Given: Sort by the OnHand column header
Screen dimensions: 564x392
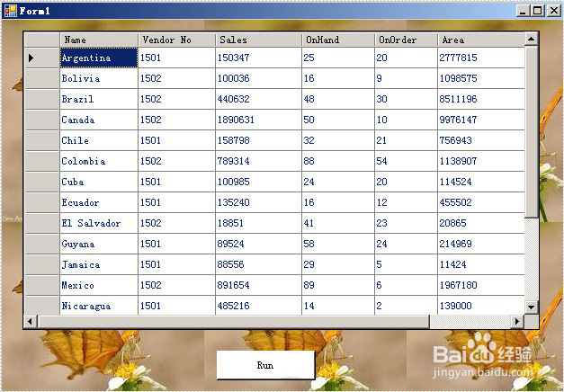Looking at the screenshot, I should tap(338, 40).
